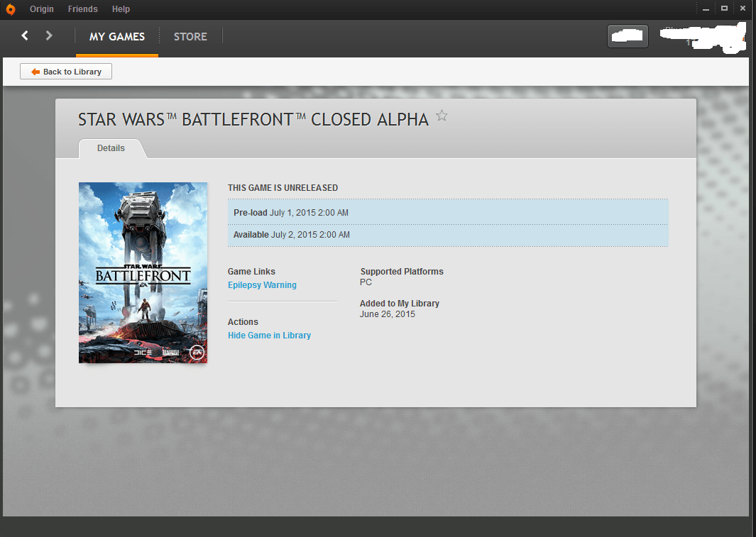Switch to the Store tab

click(190, 37)
